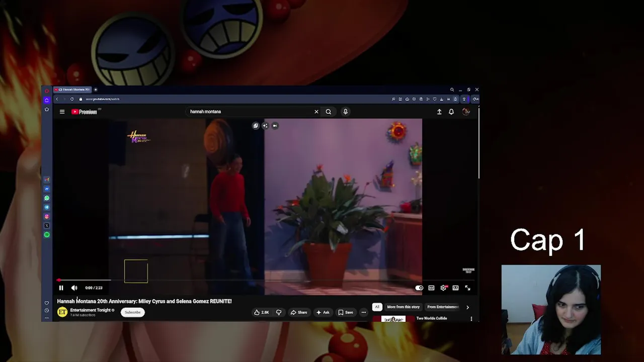The width and height of the screenshot is (644, 362).
Task: Open options for Two Worlds Collide video
Action: 471,319
